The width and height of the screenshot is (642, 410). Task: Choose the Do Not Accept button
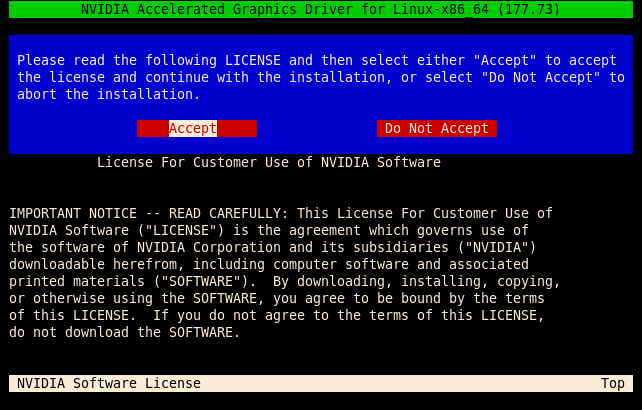(437, 129)
